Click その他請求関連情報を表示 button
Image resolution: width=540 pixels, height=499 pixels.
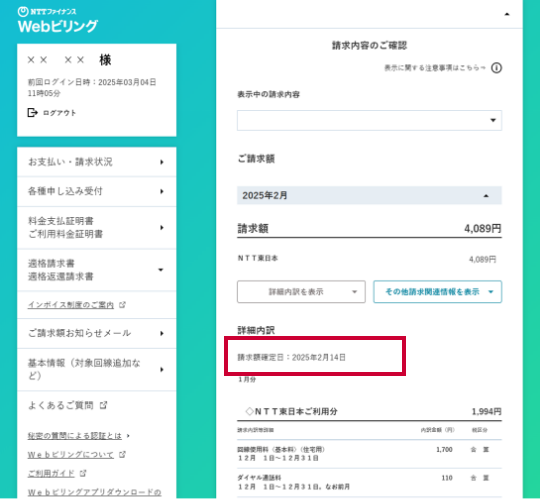coord(437,292)
